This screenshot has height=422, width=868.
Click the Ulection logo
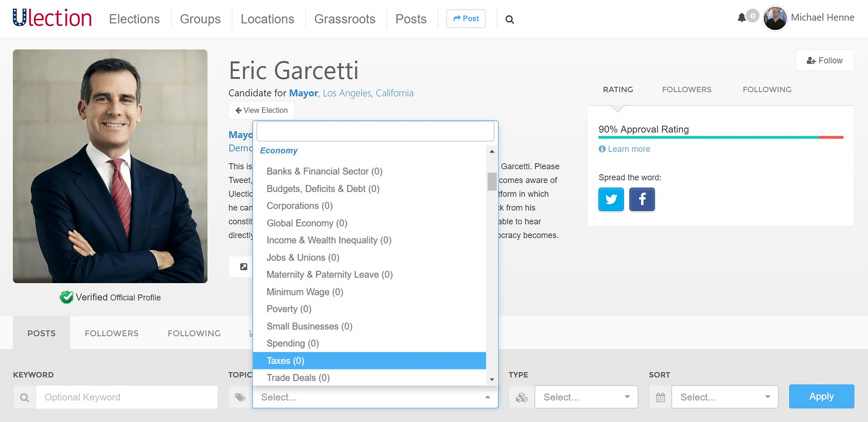pos(52,18)
